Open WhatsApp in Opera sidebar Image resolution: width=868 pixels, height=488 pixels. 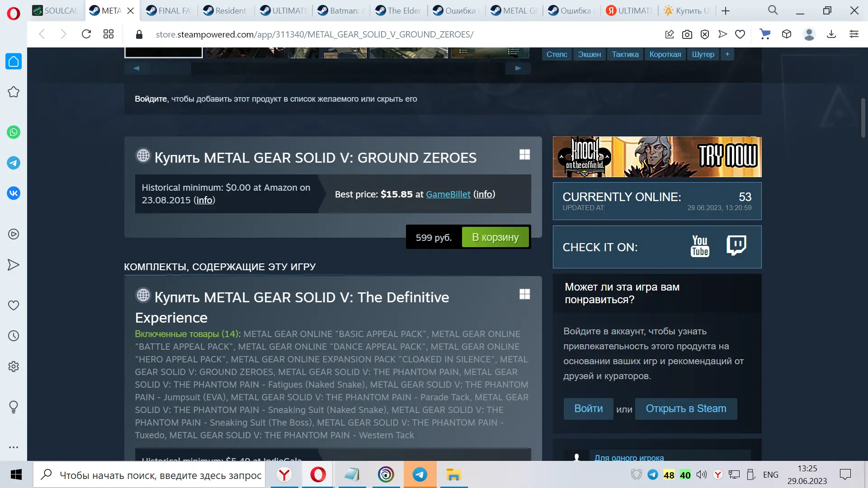pyautogui.click(x=14, y=132)
